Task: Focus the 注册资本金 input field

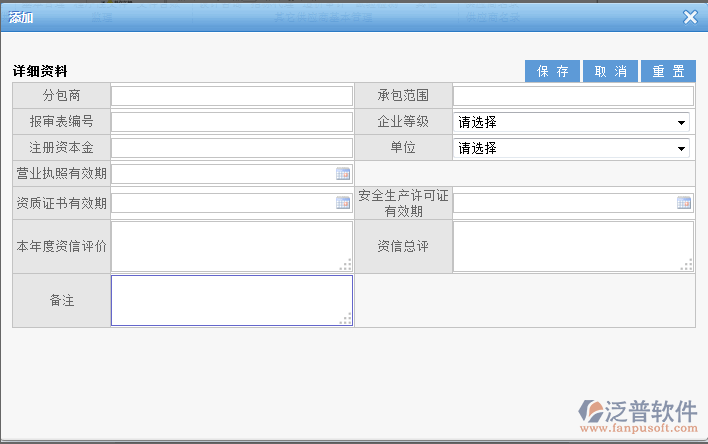Action: [x=232, y=148]
